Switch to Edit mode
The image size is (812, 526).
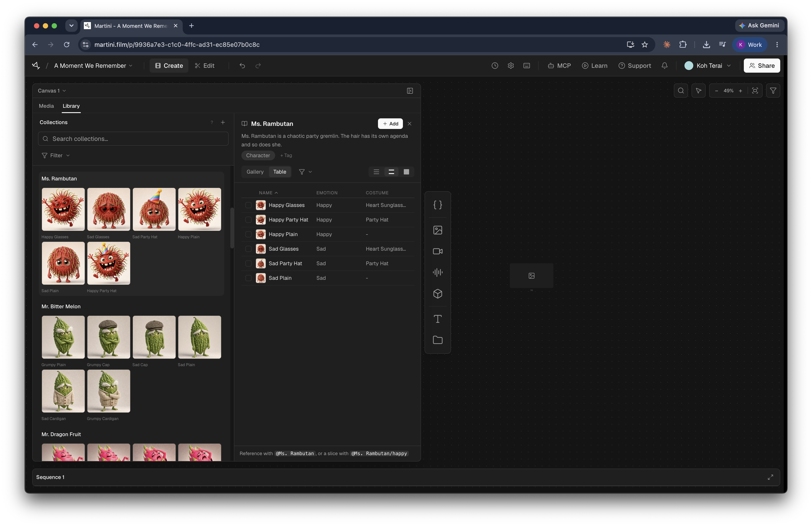click(x=204, y=66)
